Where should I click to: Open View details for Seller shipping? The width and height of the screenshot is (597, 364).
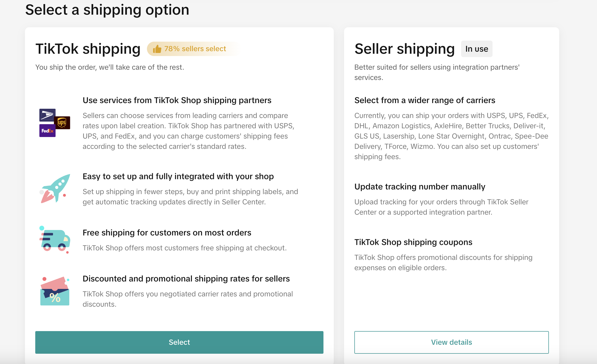pyautogui.click(x=451, y=342)
